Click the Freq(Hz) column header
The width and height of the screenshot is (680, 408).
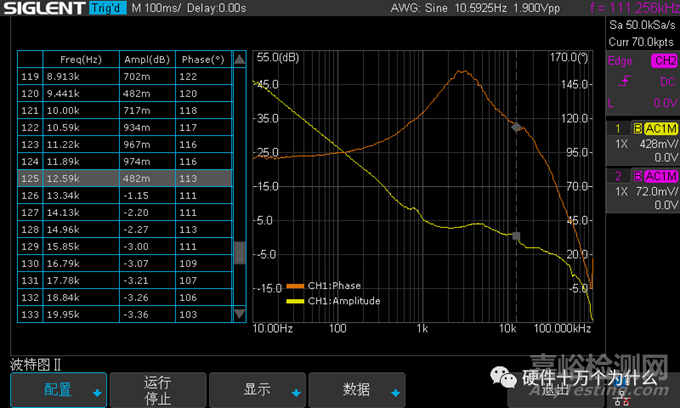point(81,59)
